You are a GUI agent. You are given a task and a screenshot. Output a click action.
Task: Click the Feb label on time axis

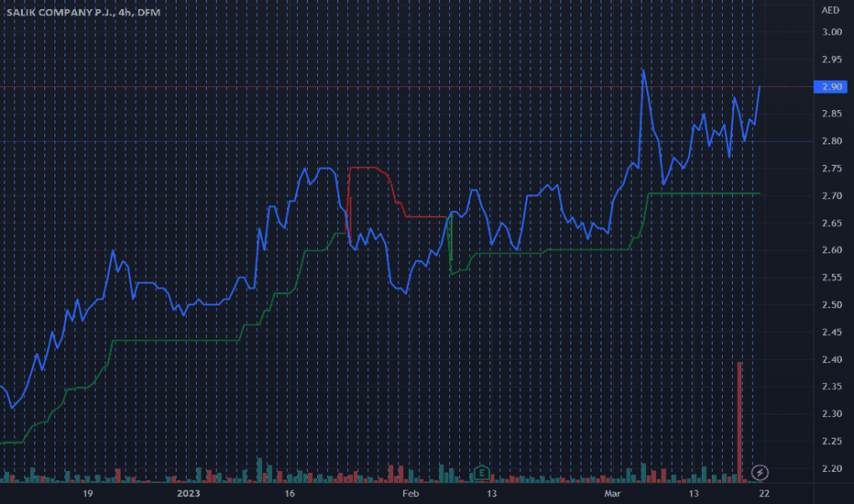click(411, 494)
